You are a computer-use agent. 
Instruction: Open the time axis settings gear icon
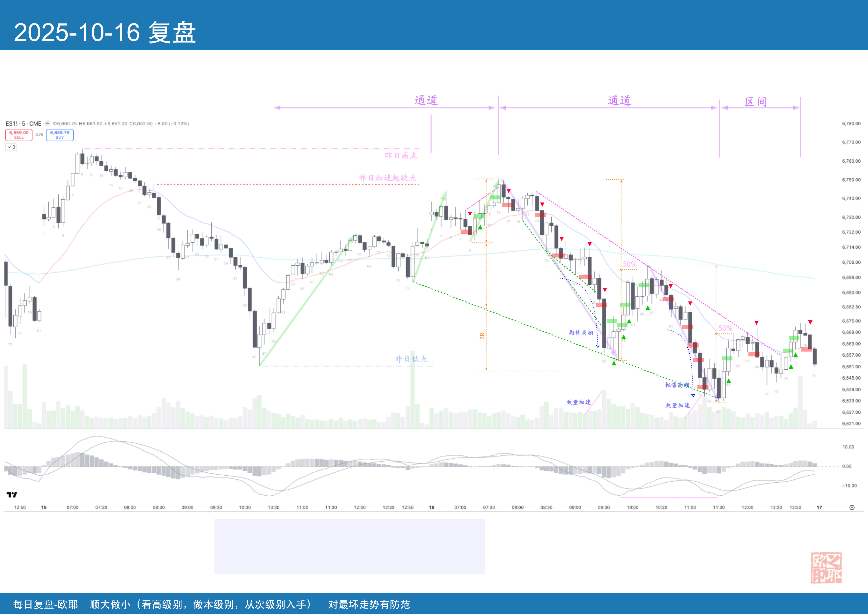click(852, 507)
